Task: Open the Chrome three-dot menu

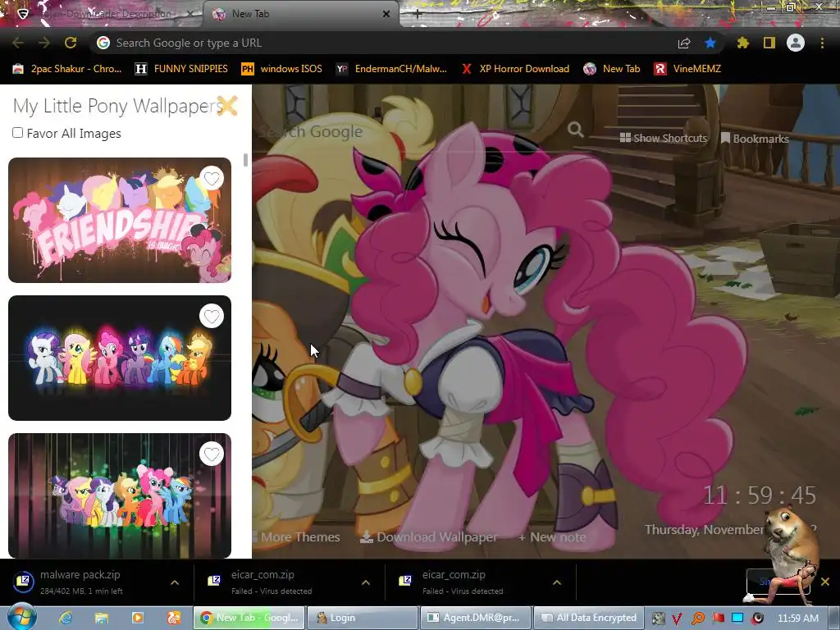Action: (822, 43)
